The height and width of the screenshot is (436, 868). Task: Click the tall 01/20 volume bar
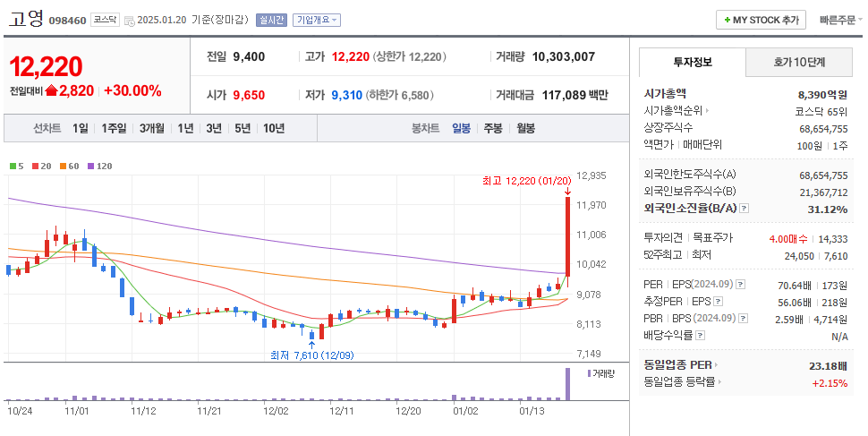tap(567, 384)
